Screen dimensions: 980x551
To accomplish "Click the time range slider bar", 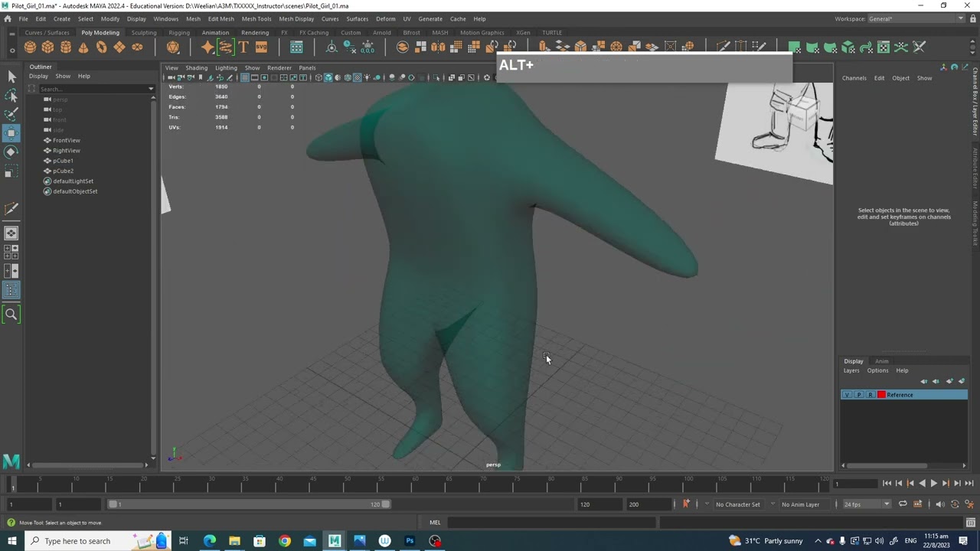I will [x=248, y=504].
